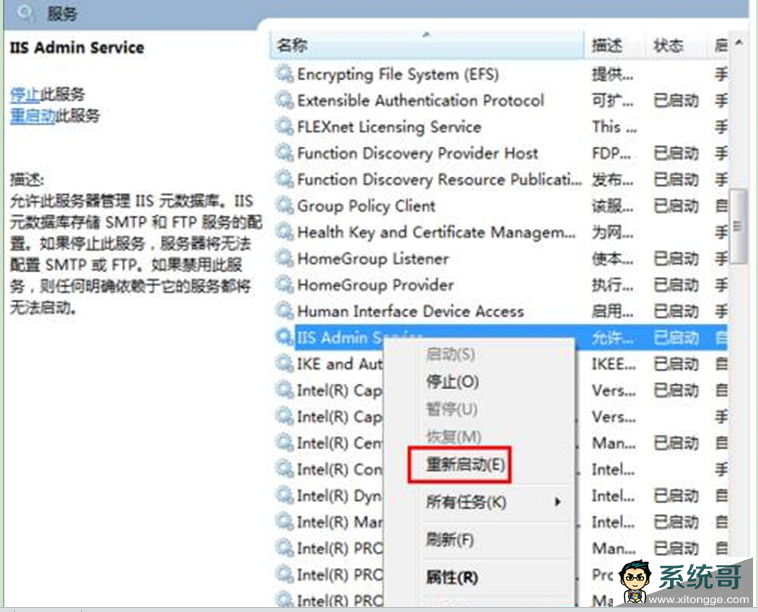Select IKE and Auth service row
The image size is (758, 612).
339,364
